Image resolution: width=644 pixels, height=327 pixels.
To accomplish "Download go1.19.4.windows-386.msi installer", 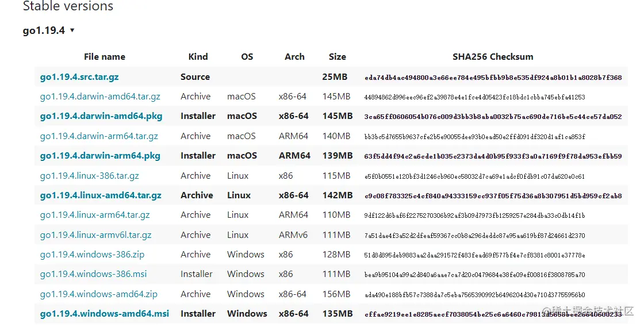I will [93, 274].
